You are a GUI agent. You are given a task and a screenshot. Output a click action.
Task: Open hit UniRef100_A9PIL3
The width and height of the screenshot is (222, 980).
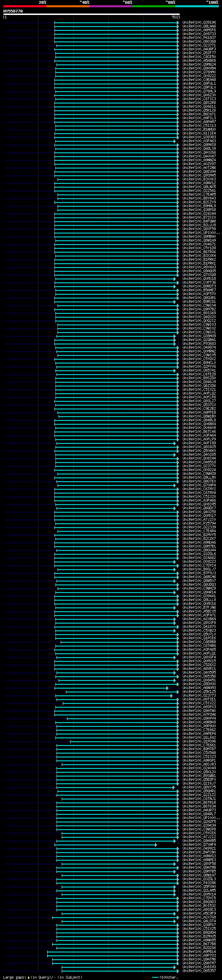pos(199,118)
